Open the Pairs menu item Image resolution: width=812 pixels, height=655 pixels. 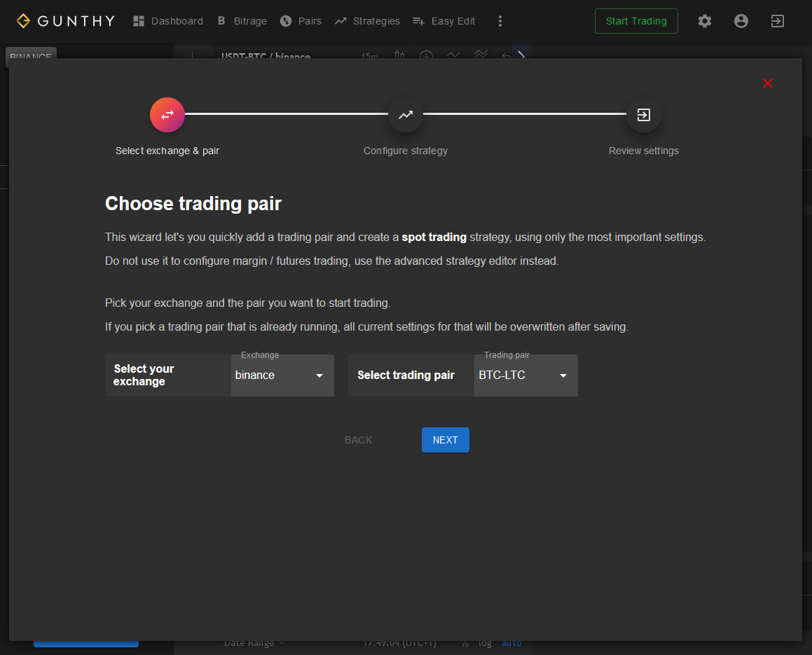pos(301,21)
